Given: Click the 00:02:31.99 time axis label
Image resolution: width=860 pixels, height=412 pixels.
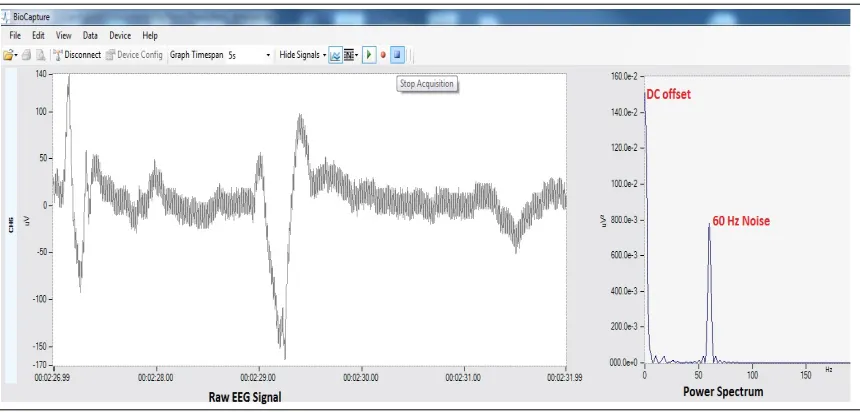Looking at the screenshot, I should coord(565,377).
